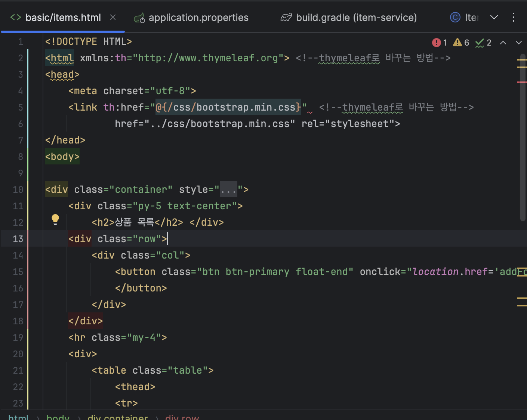Click the yellow lightbulb quick-fix icon
Viewport: 527px width, 420px height.
coord(55,219)
